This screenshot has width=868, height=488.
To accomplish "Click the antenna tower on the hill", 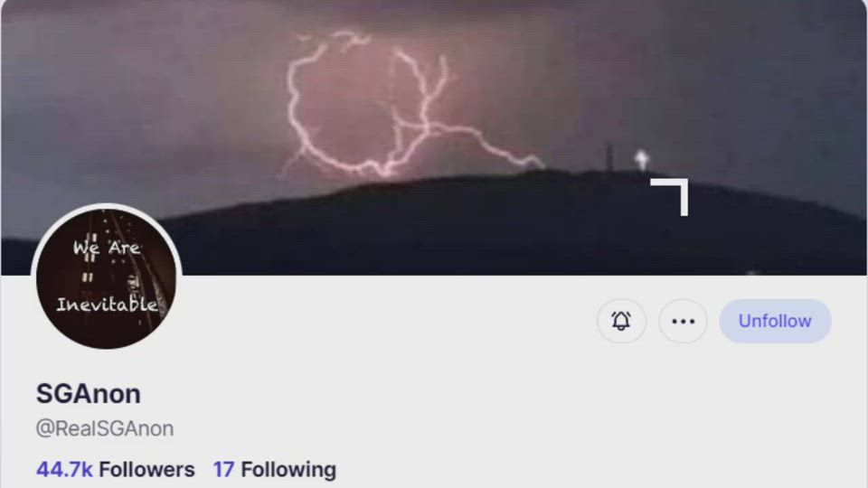I will point(609,157).
